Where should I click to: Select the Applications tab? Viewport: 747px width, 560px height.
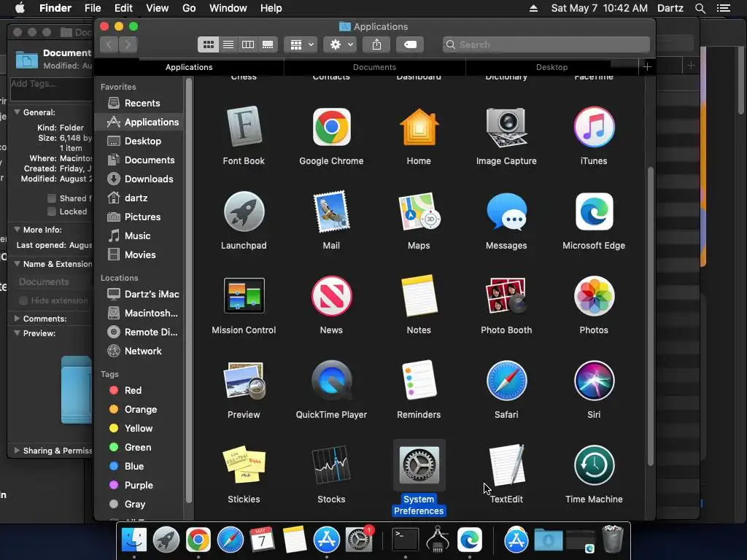coord(189,67)
